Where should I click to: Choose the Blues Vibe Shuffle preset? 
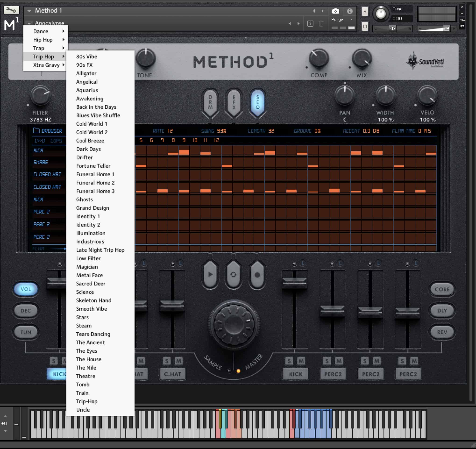(x=100, y=115)
